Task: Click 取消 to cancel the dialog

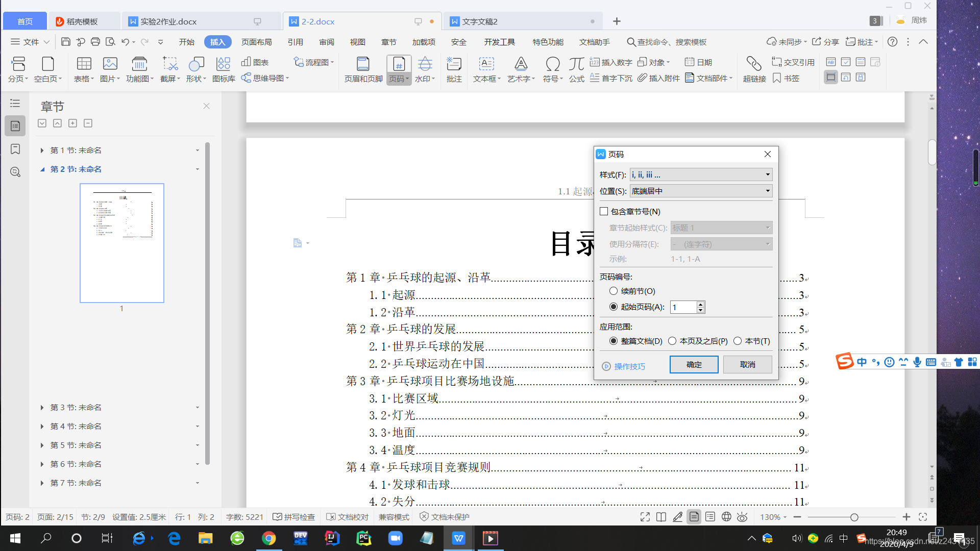Action: [x=747, y=364]
